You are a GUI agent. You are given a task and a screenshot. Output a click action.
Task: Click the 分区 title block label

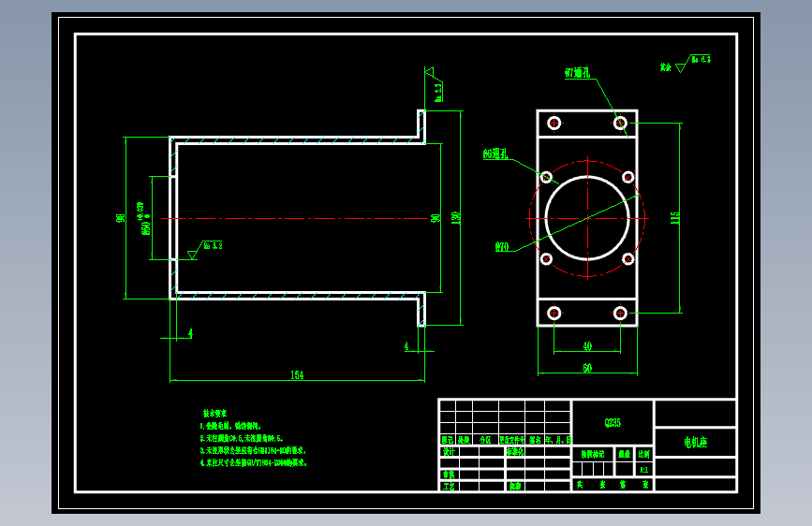pos(485,440)
